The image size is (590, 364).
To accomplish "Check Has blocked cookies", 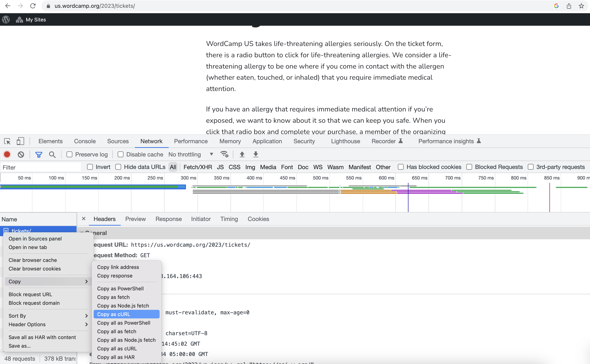I will tap(401, 167).
